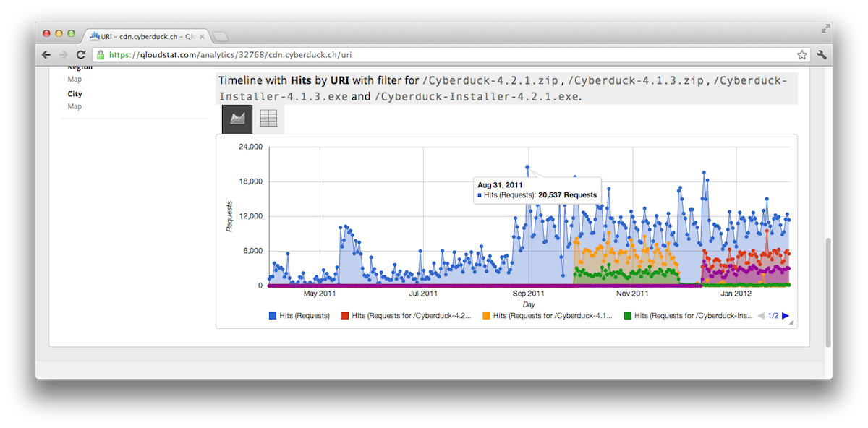Click the 'Day' x-axis title
The height and width of the screenshot is (428, 868).
529,304
